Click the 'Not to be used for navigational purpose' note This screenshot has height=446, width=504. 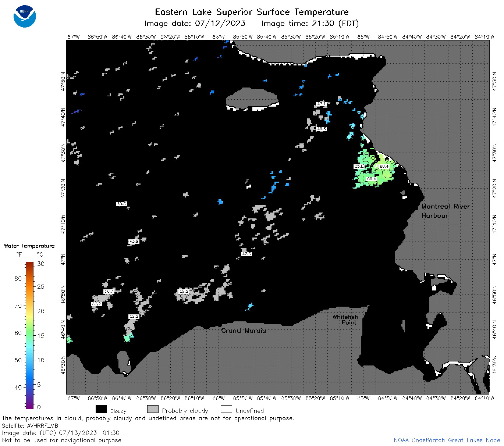pyautogui.click(x=61, y=440)
